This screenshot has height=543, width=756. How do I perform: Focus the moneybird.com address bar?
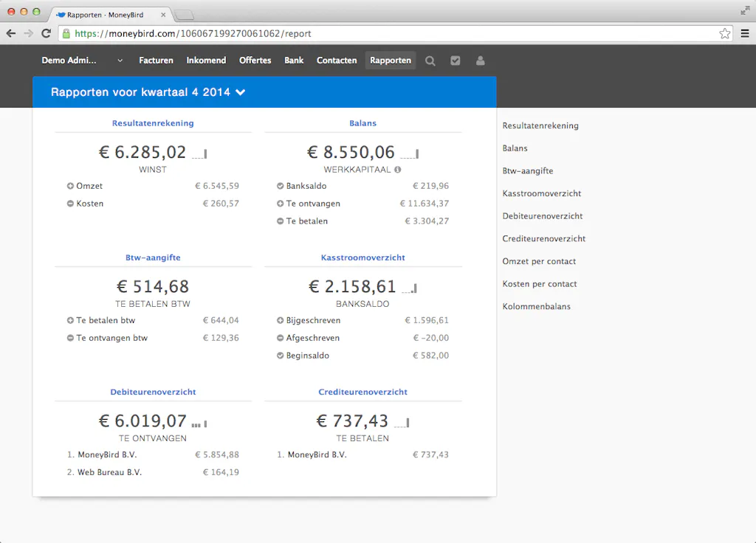(x=396, y=33)
